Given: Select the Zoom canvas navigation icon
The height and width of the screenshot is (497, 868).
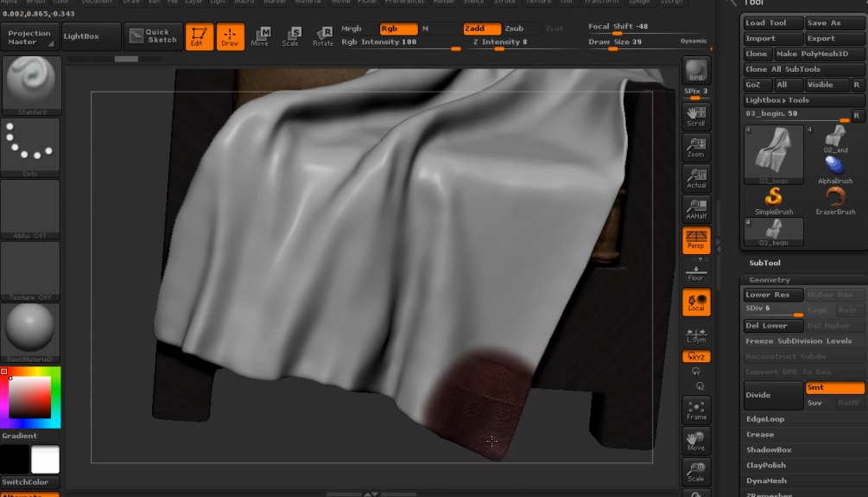Looking at the screenshot, I should click(x=696, y=148).
